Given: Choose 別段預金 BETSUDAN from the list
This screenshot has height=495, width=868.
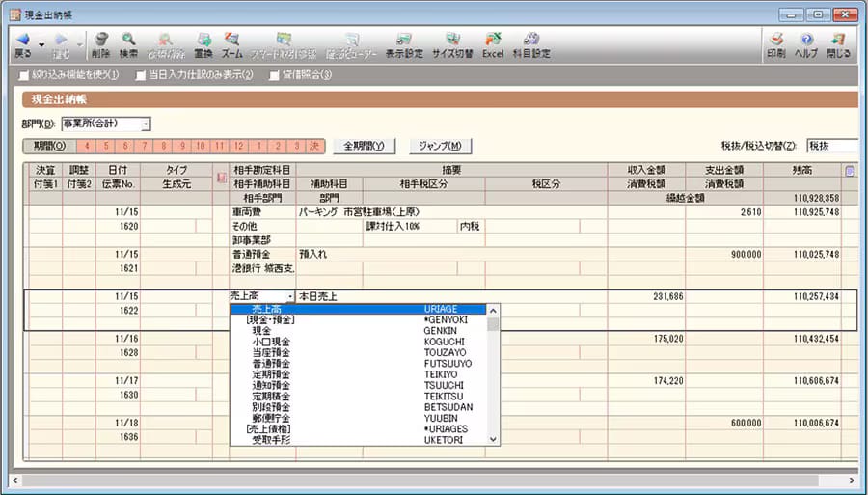Looking at the screenshot, I should coord(358,407).
